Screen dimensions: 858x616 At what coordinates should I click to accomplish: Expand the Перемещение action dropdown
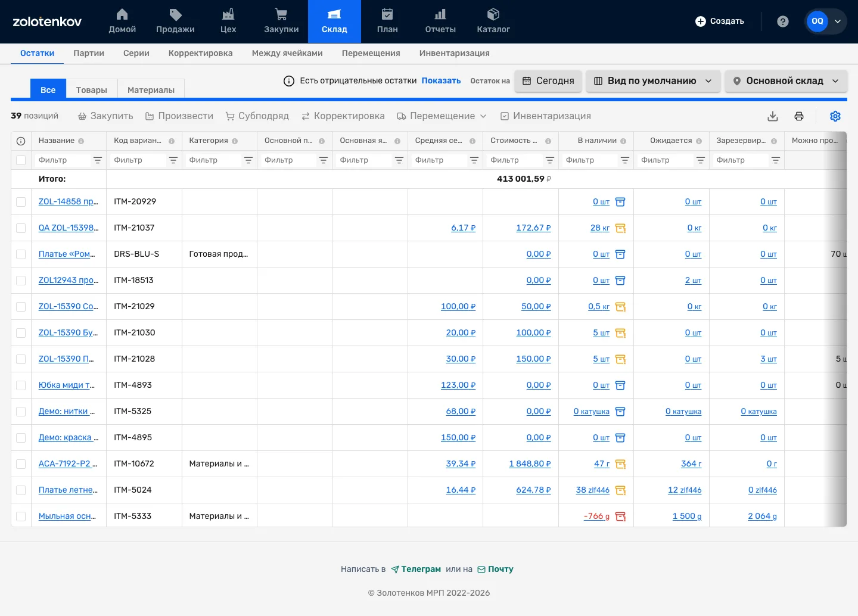click(442, 116)
